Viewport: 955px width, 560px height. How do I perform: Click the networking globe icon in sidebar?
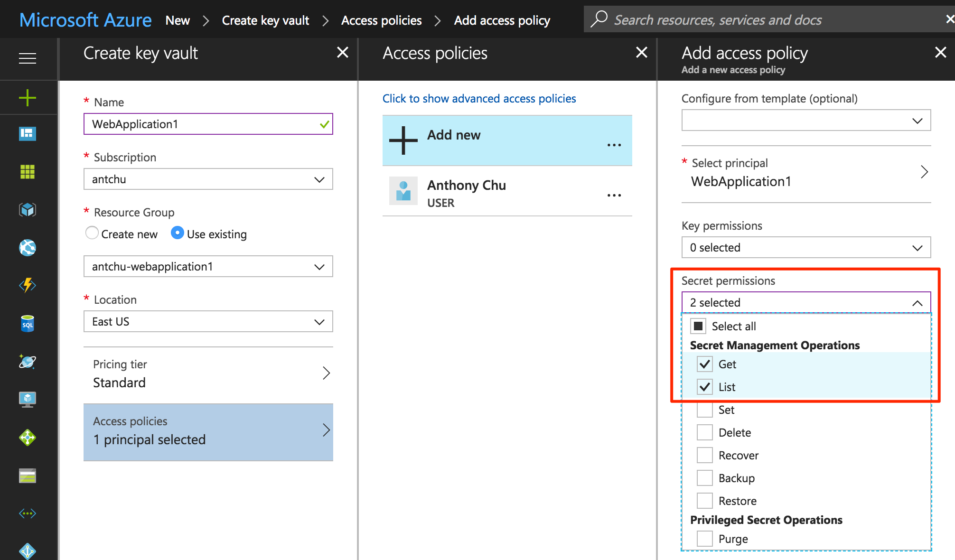click(x=26, y=247)
